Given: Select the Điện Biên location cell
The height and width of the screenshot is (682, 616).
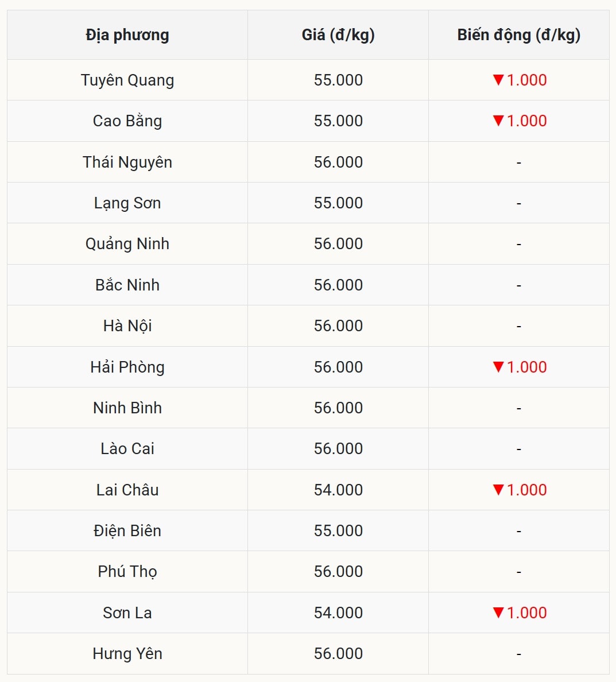Looking at the screenshot, I should [127, 530].
